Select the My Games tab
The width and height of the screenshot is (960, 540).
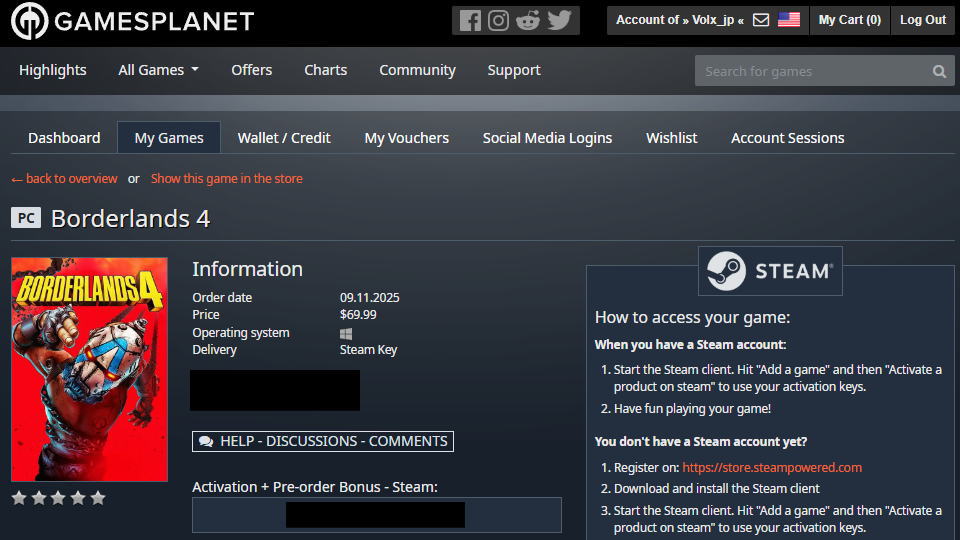coord(169,138)
